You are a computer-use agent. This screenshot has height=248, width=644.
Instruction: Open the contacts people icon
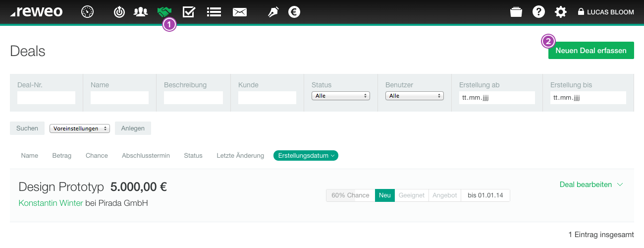click(141, 12)
